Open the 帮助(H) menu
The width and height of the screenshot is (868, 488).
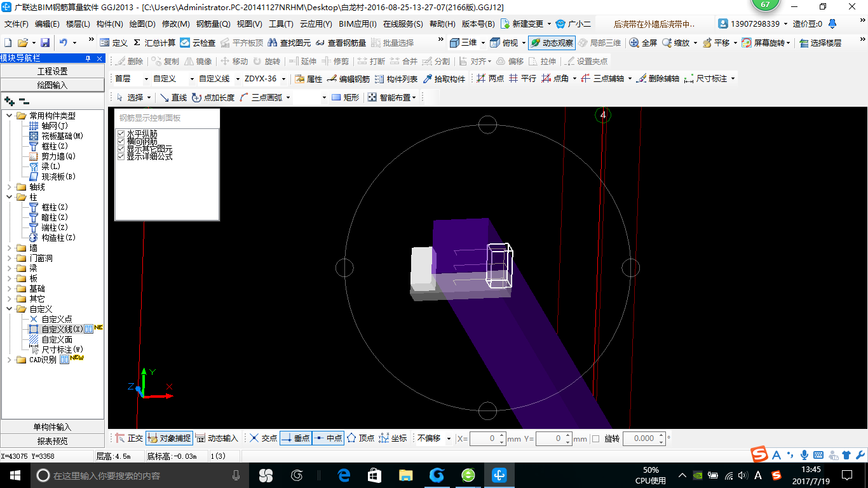tap(442, 24)
